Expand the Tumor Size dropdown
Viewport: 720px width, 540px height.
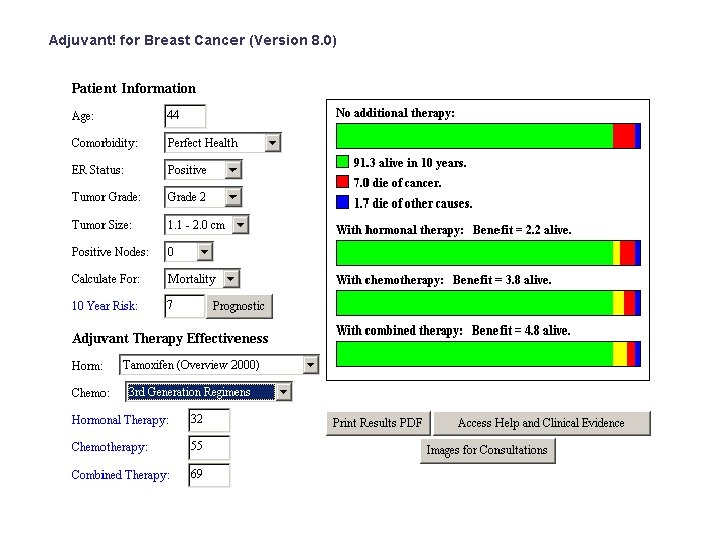(x=241, y=225)
